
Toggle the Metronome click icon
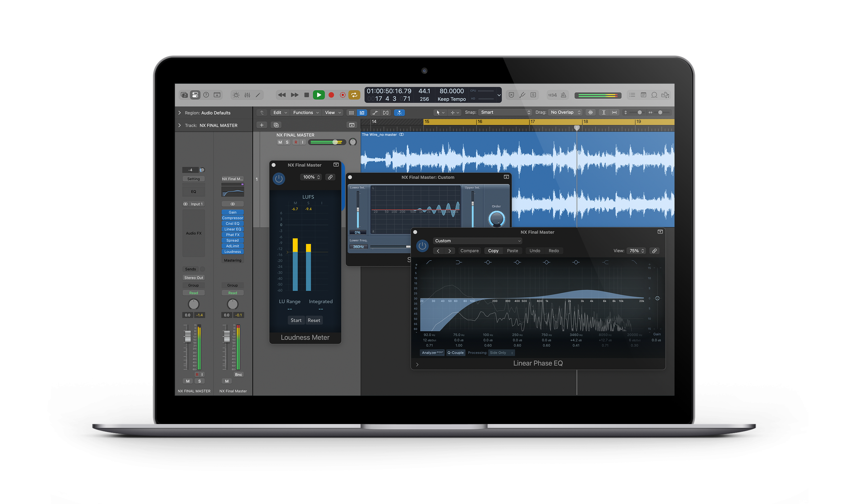click(563, 95)
